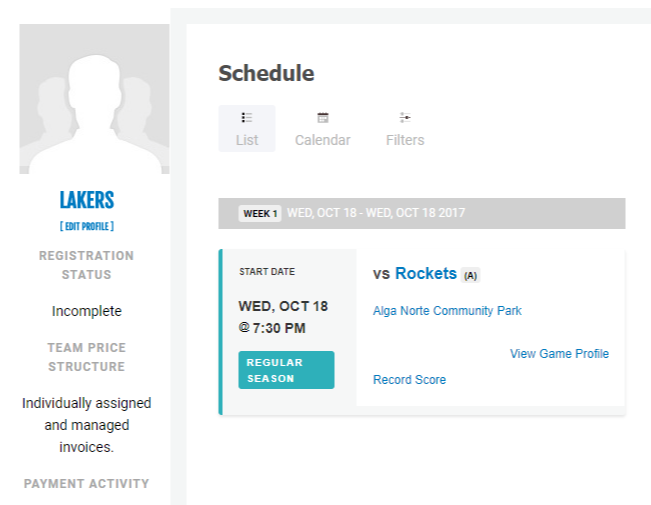Click the Schedule heading

point(266,74)
